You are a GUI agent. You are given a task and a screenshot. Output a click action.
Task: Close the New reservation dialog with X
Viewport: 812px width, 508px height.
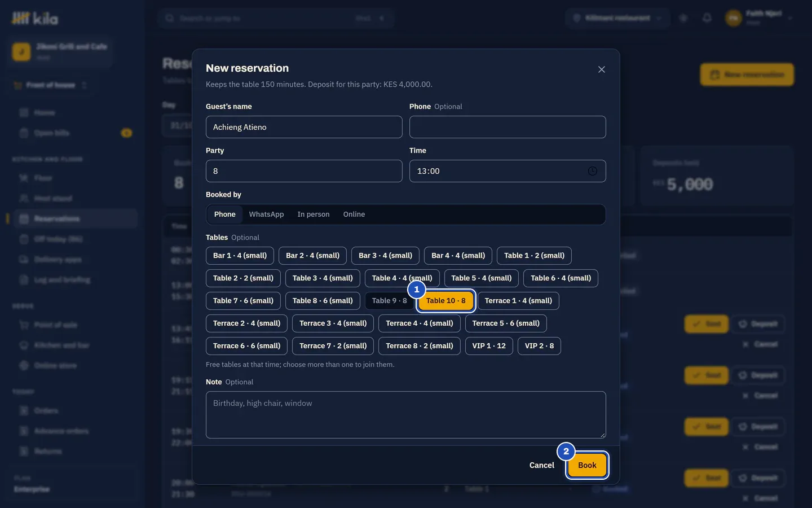pyautogui.click(x=602, y=69)
